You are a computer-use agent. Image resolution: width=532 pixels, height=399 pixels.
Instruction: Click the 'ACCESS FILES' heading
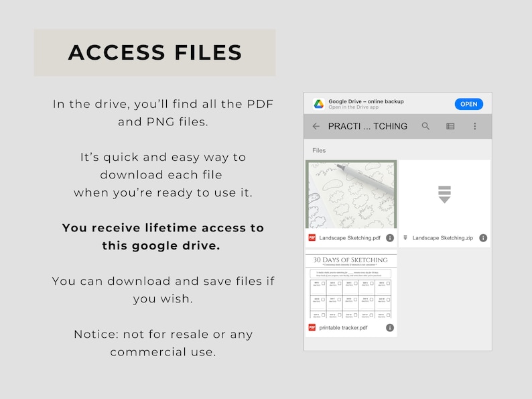tap(155, 52)
